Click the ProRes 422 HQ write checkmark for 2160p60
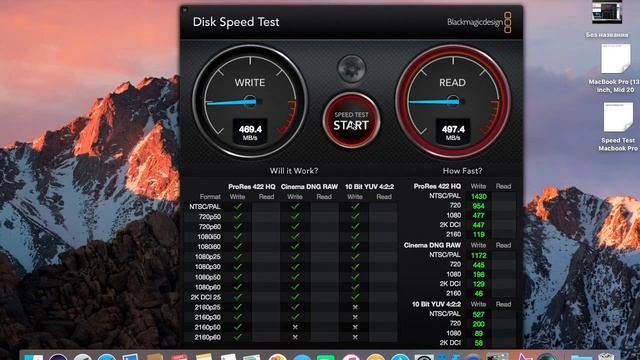This screenshot has width=640, height=360. pyautogui.click(x=238, y=337)
